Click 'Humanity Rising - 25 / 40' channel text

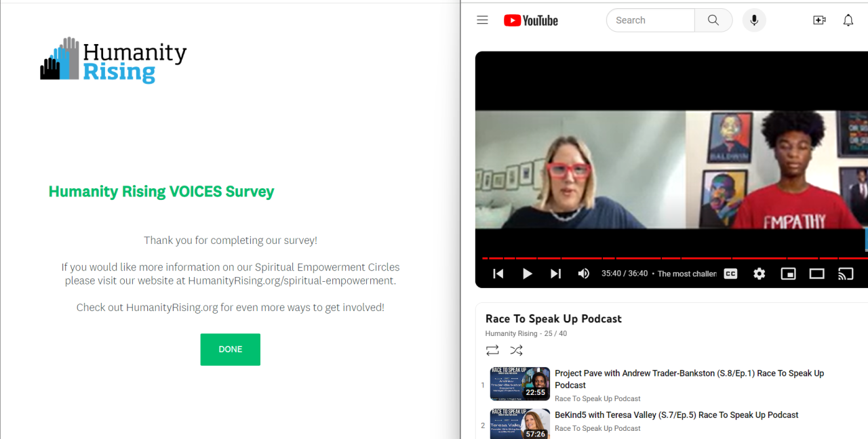click(526, 333)
